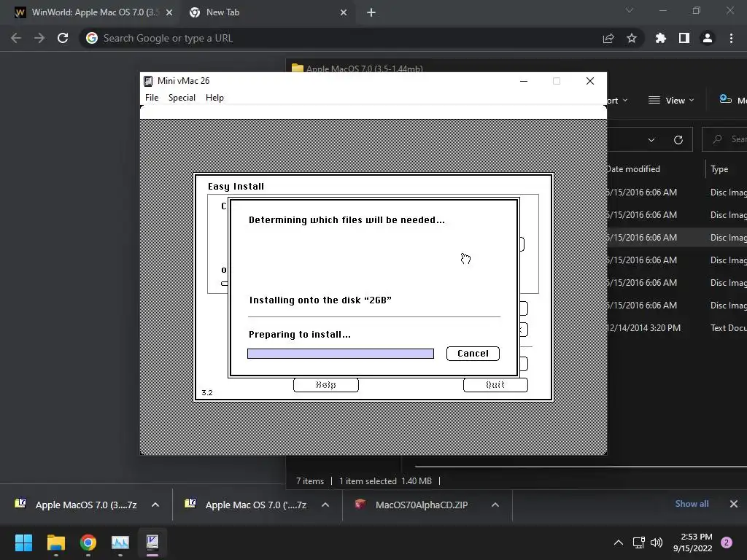Expand the address history dropdown in File Explorer

(x=651, y=140)
